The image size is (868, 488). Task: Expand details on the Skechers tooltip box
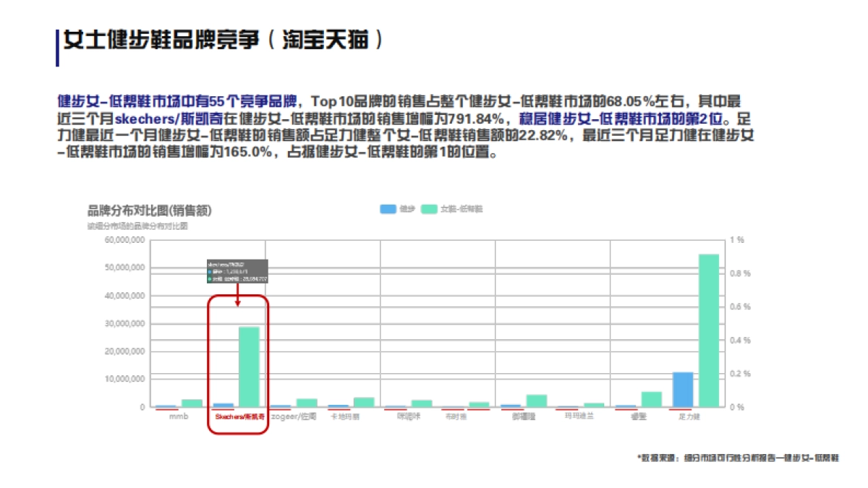pos(237,271)
